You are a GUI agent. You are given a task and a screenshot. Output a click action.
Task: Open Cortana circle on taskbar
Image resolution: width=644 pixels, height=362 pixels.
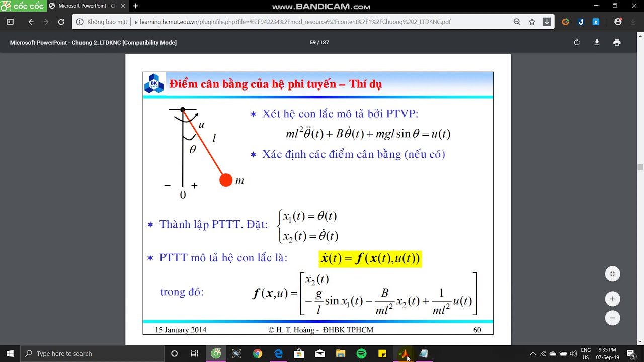(174, 353)
